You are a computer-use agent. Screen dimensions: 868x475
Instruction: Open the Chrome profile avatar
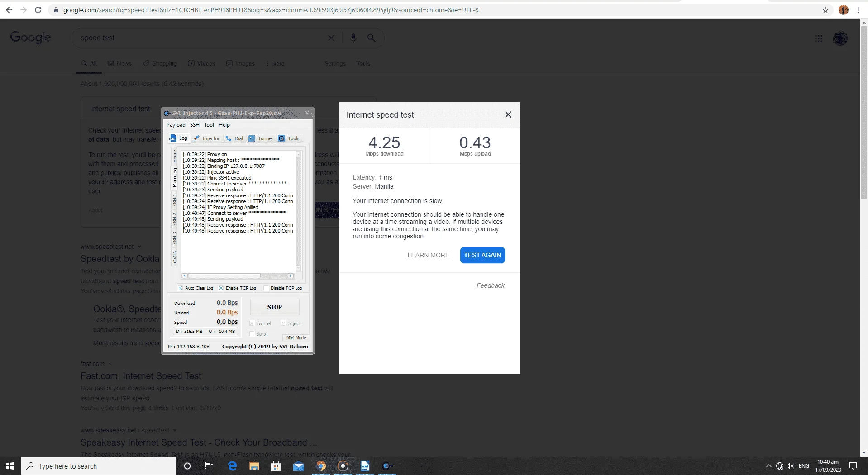point(844,10)
